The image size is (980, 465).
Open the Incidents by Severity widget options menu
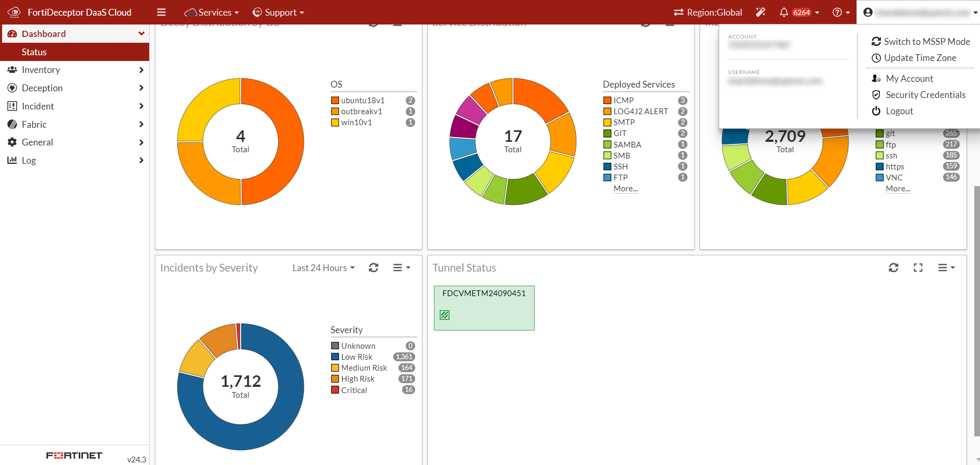(x=401, y=267)
